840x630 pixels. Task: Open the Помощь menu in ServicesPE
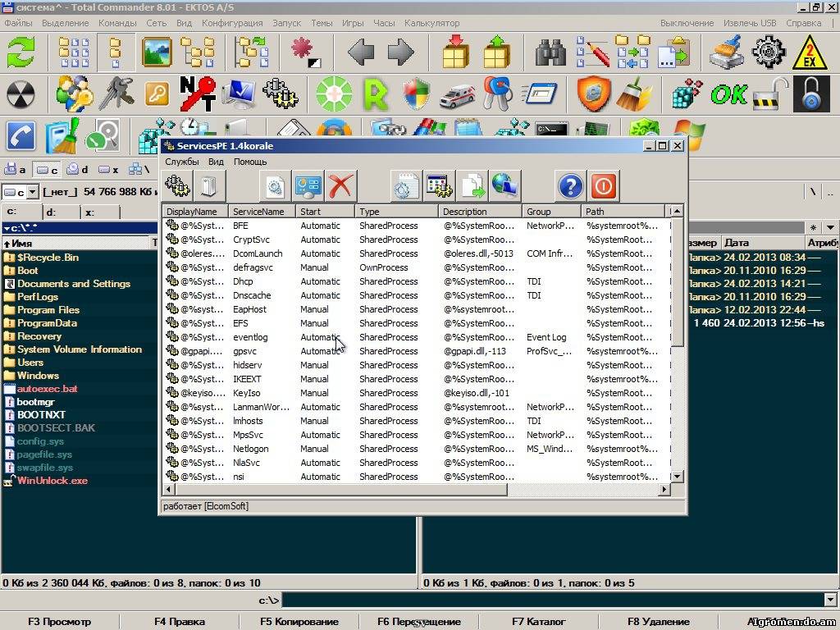(x=250, y=162)
